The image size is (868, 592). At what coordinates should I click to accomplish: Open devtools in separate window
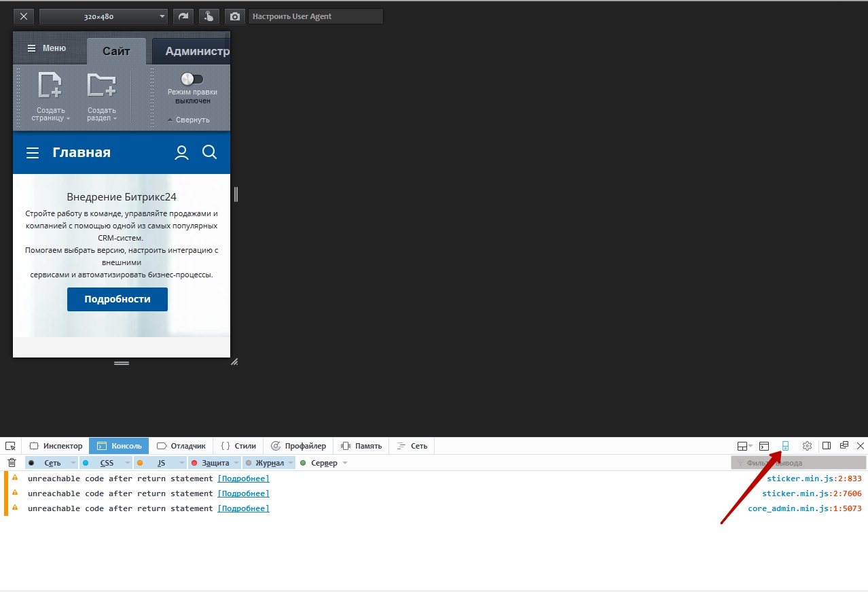coord(844,445)
